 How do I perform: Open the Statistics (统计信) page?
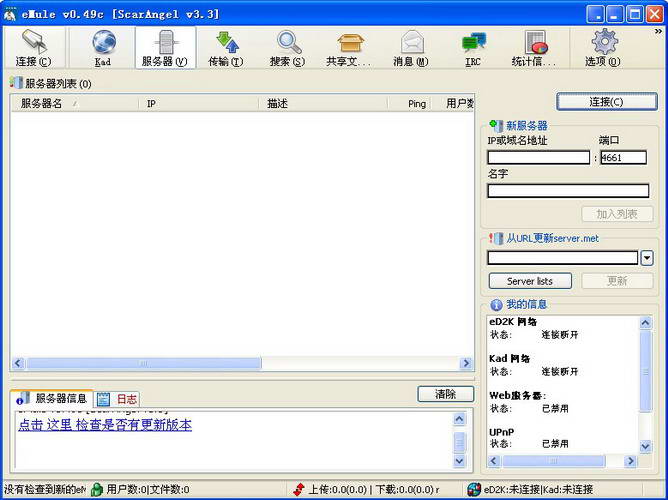534,47
